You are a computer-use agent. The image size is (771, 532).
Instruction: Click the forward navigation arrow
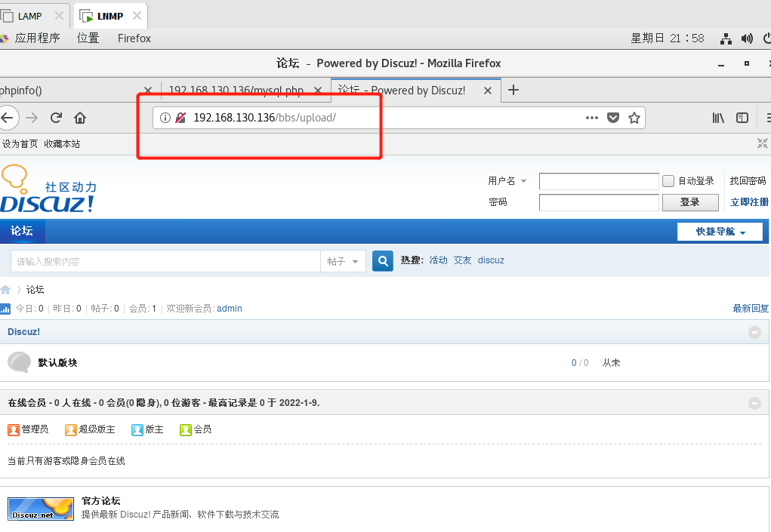32,118
